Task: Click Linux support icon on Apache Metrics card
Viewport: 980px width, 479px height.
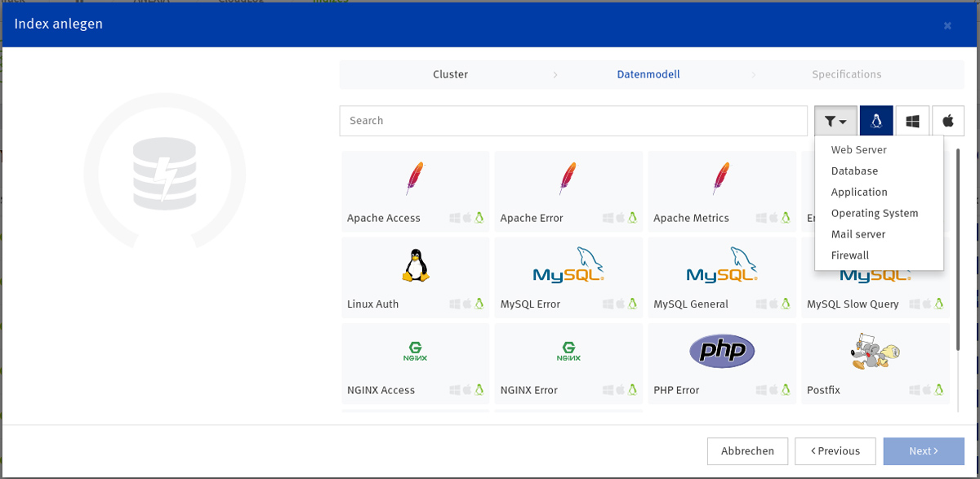Action: tap(786, 218)
